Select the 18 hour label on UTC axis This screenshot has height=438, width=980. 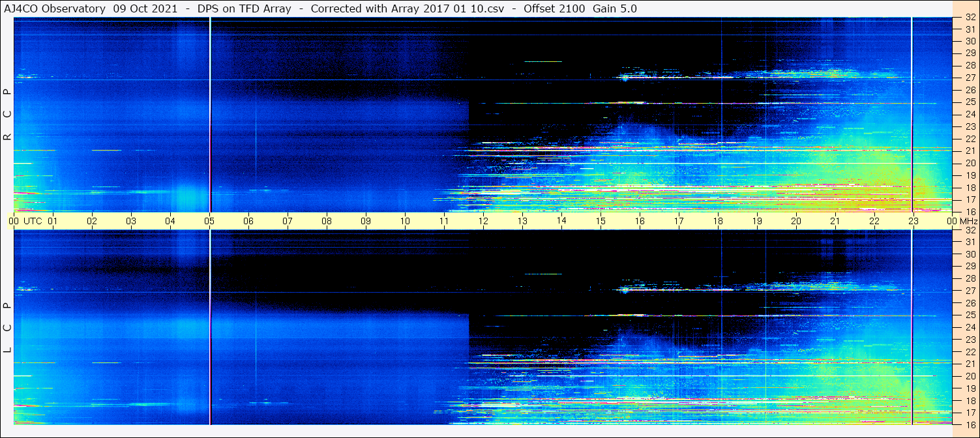click(718, 221)
